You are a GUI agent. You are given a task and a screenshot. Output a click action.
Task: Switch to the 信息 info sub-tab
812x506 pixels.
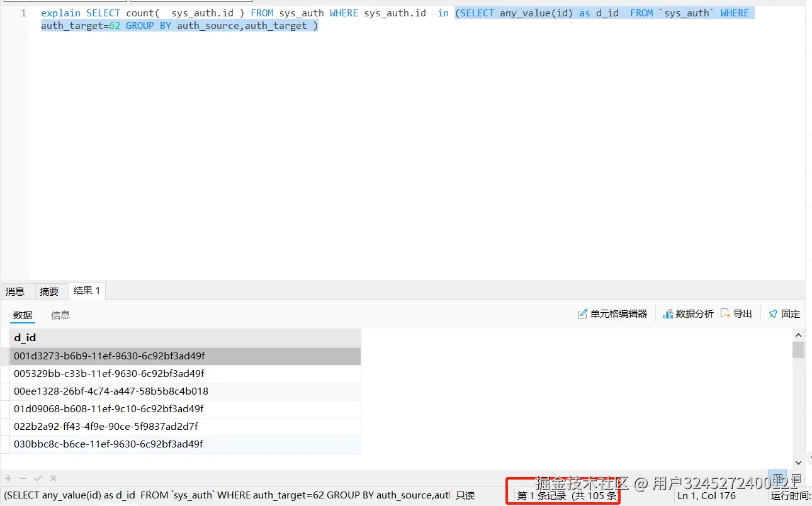[60, 315]
